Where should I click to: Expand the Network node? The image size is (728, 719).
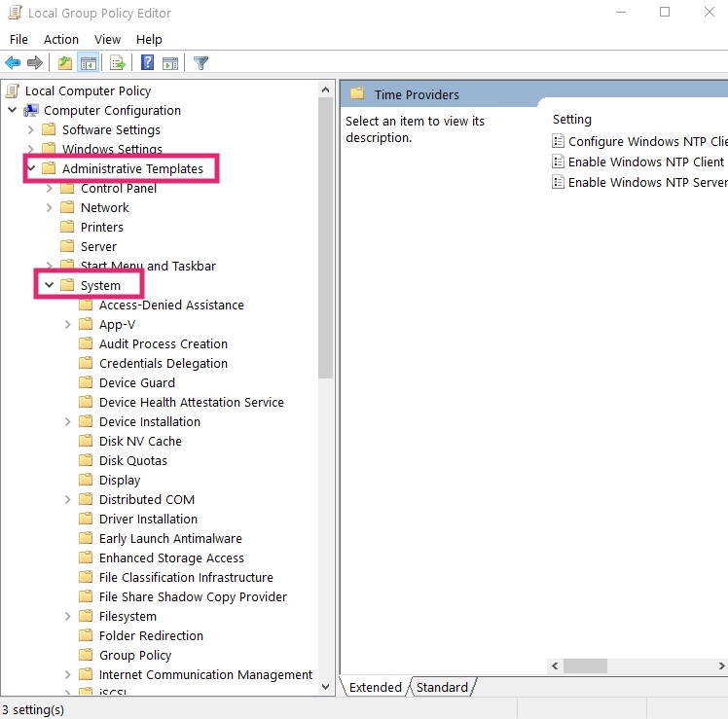pos(50,207)
